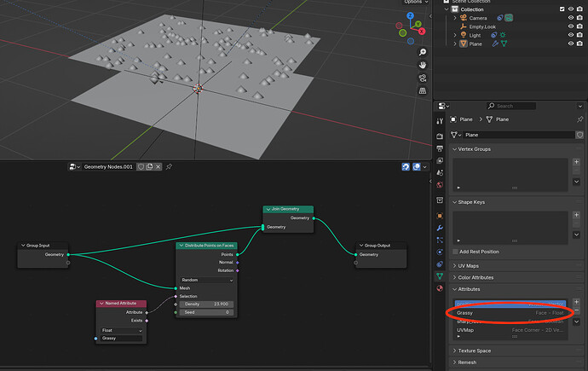Adjust the Seed value field
This screenshot has height=371, width=588.
[x=206, y=312]
